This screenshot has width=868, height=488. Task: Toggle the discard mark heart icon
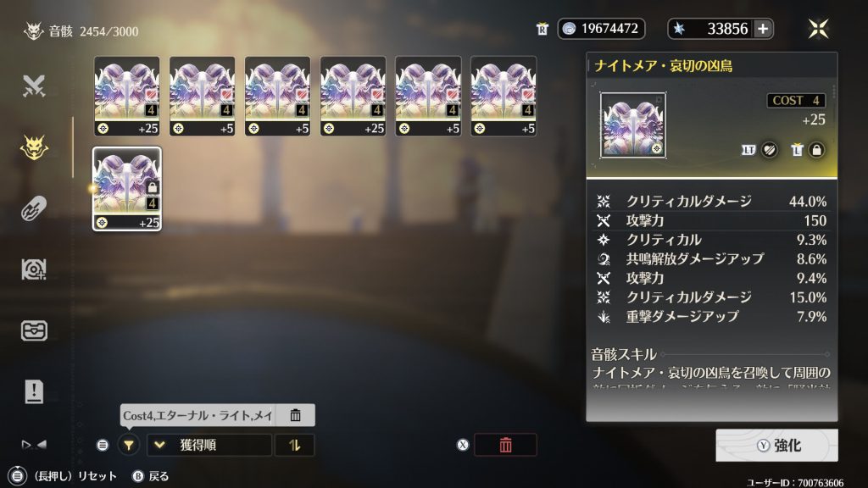(x=769, y=150)
